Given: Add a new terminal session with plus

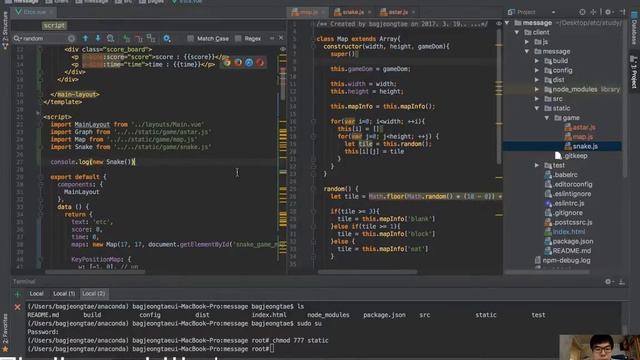Looking at the screenshot, I should pos(18,294).
